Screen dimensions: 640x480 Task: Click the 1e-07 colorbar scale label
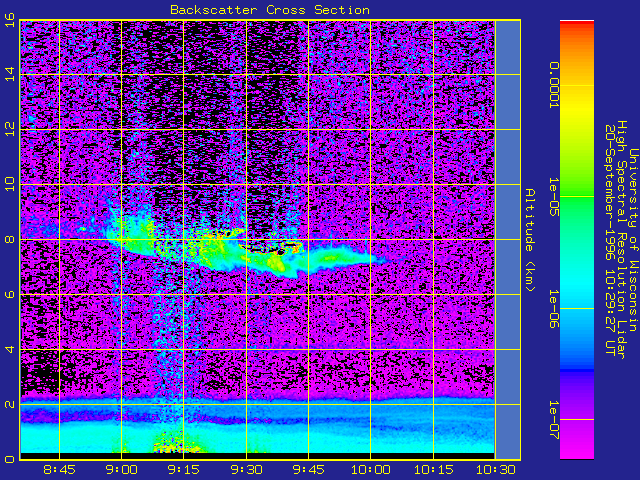pyautogui.click(x=553, y=420)
